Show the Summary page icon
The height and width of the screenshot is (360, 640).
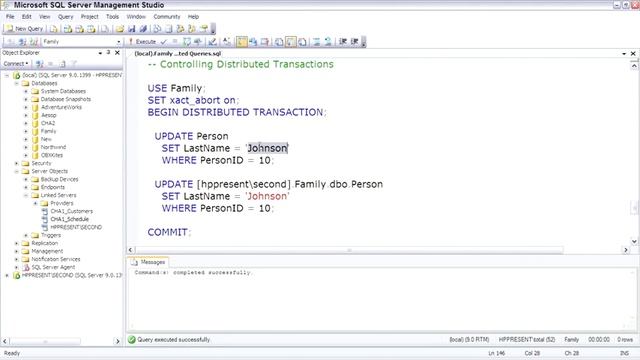click(x=169, y=29)
